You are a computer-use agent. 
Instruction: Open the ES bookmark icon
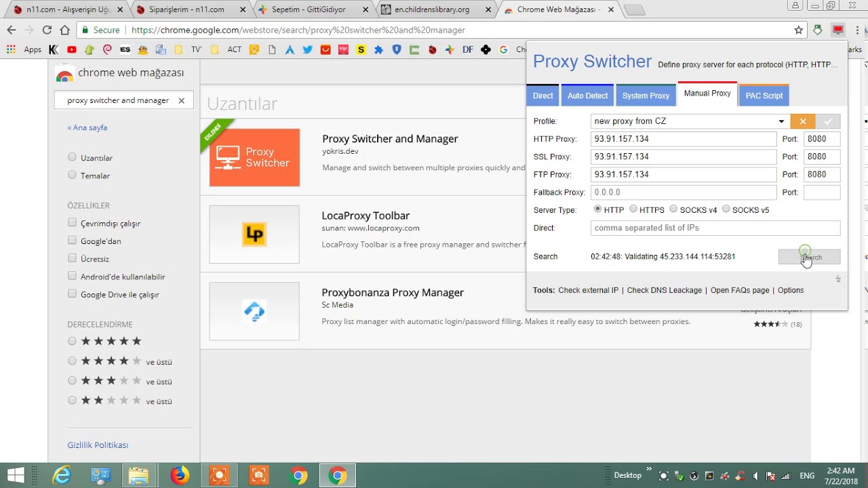[125, 49]
